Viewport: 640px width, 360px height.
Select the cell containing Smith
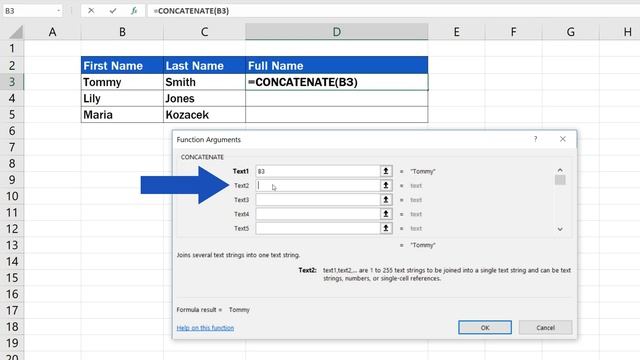[x=204, y=82]
